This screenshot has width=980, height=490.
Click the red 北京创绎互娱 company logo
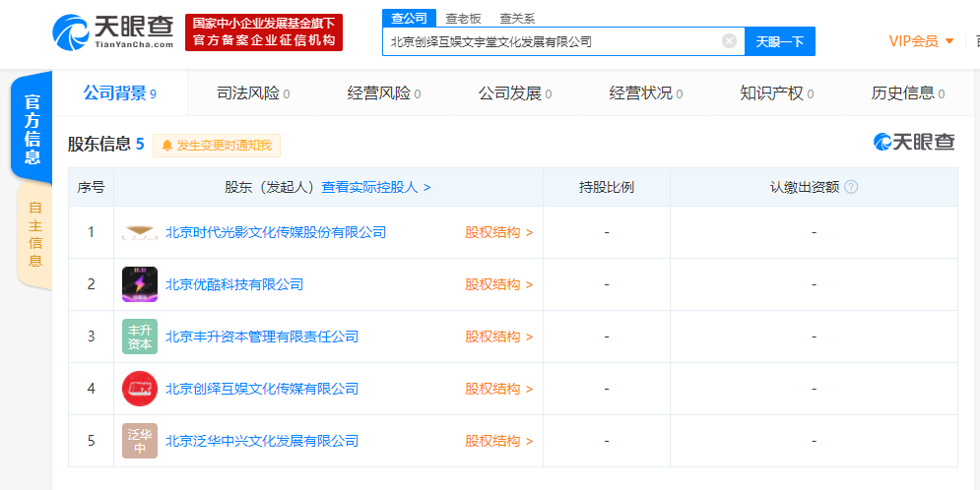(140, 389)
